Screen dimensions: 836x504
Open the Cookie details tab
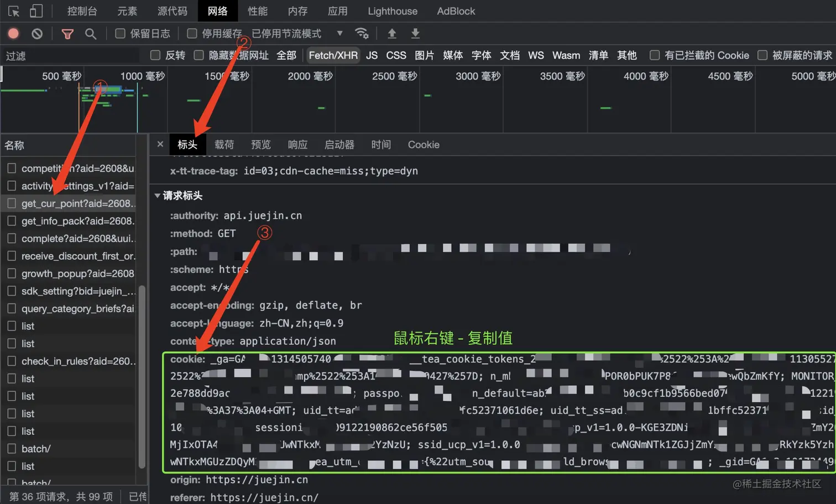[424, 145]
